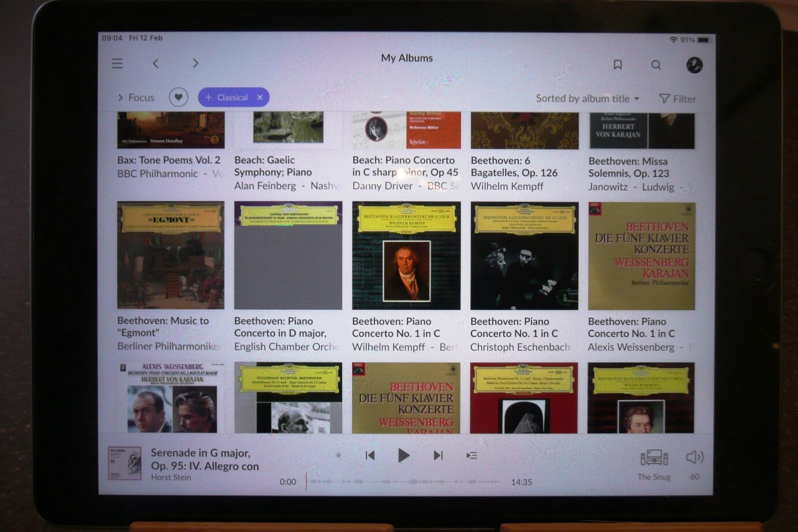Select artist Christoph Eschenbach
This screenshot has height=532, width=798.
point(520,347)
